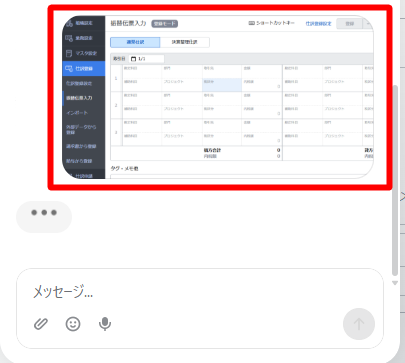405x363 pixels.
Task: Attach a file using the paperclip icon
Action: (41, 324)
